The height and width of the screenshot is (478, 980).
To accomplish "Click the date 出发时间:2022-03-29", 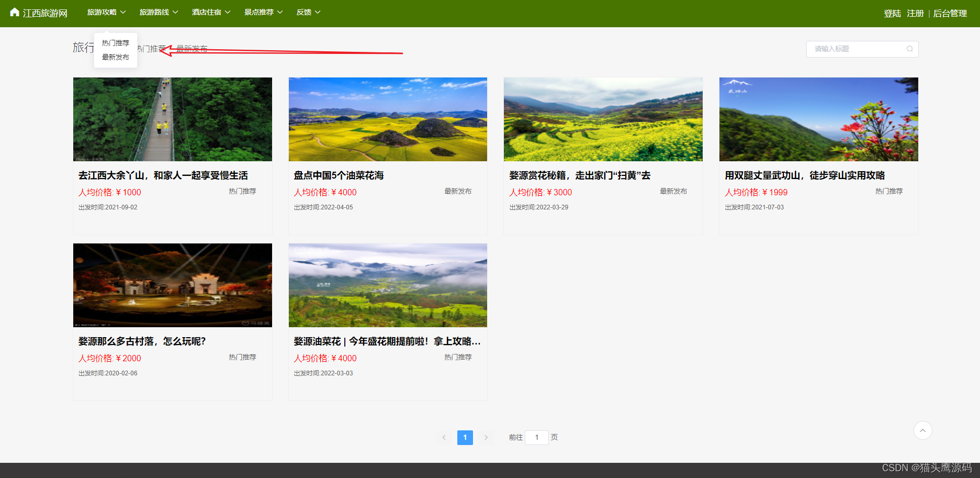I will [539, 207].
